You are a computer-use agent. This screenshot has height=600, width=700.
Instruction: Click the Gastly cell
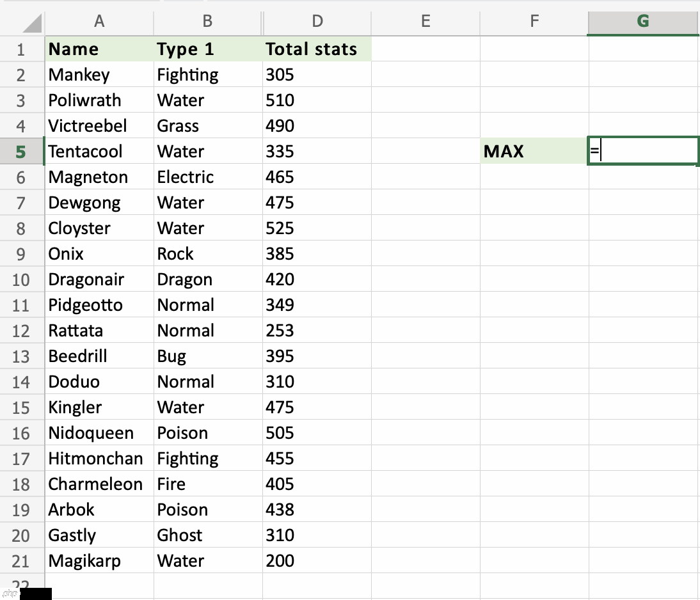99,535
